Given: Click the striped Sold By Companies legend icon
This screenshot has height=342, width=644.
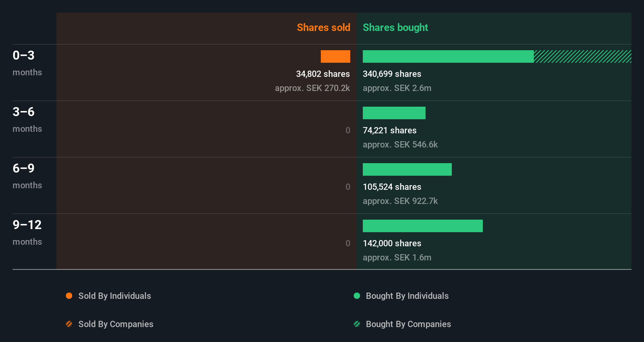Looking at the screenshot, I should click(x=69, y=324).
